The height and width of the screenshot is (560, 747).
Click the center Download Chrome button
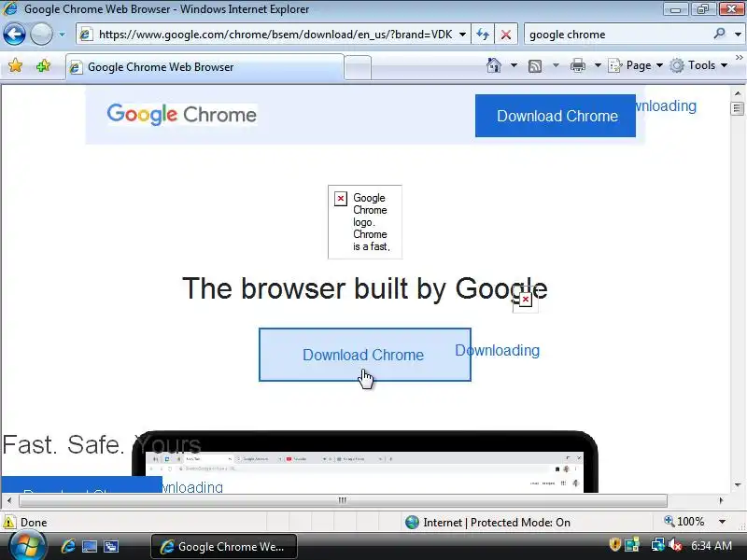[x=365, y=355]
